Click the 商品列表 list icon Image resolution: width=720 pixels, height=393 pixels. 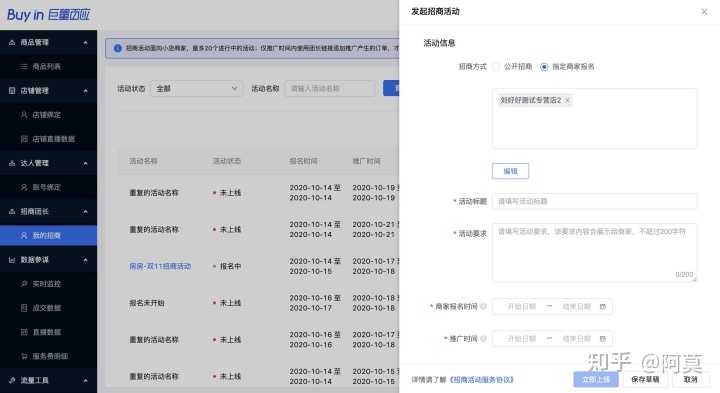(24, 67)
